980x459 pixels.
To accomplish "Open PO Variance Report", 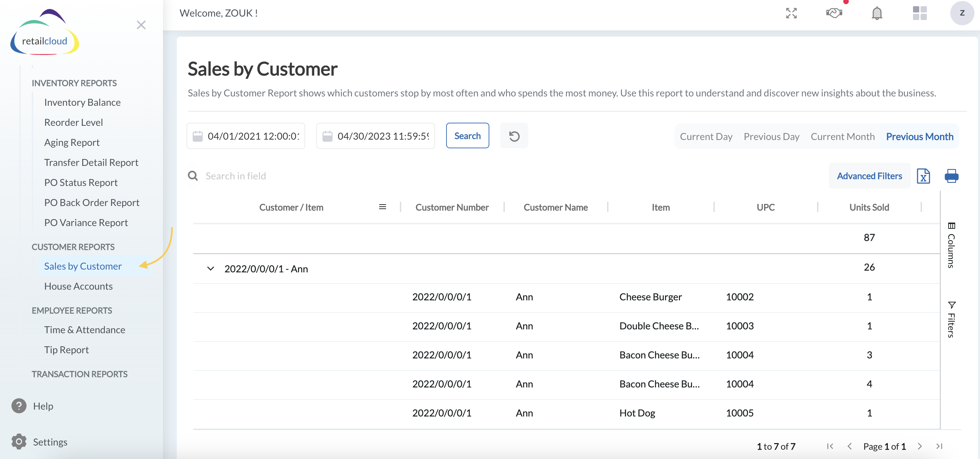I will pyautogui.click(x=86, y=223).
